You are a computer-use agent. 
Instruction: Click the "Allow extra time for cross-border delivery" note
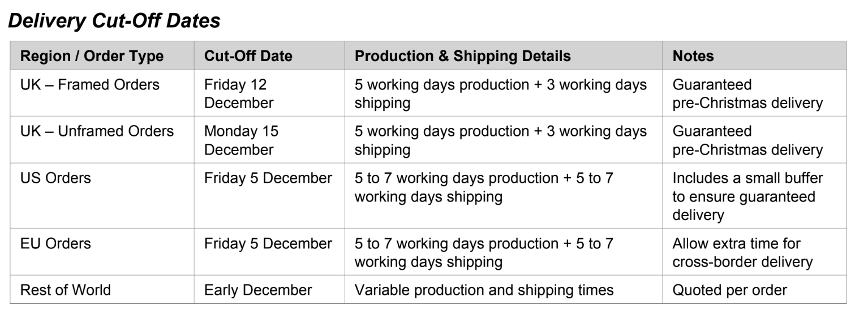coord(742,252)
